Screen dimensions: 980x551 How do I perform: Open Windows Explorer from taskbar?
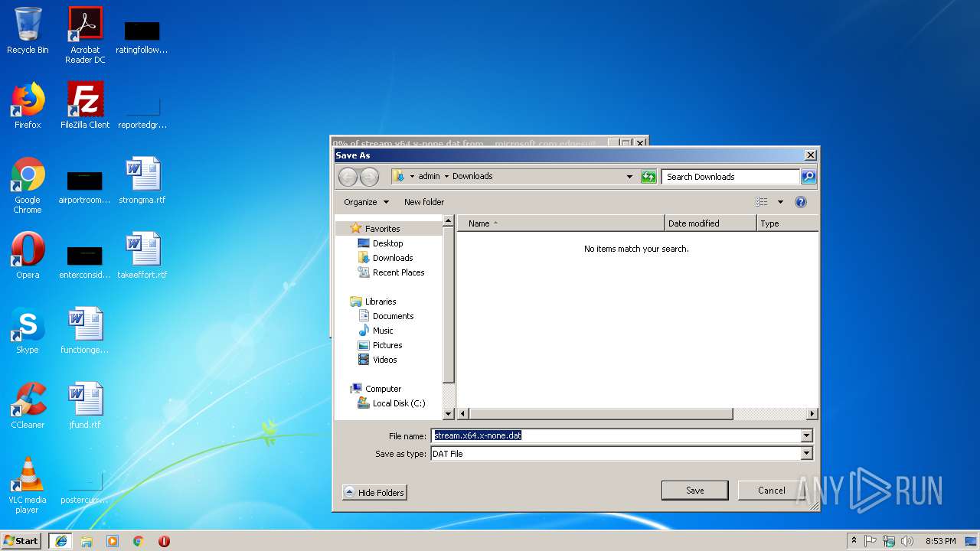pos(87,541)
